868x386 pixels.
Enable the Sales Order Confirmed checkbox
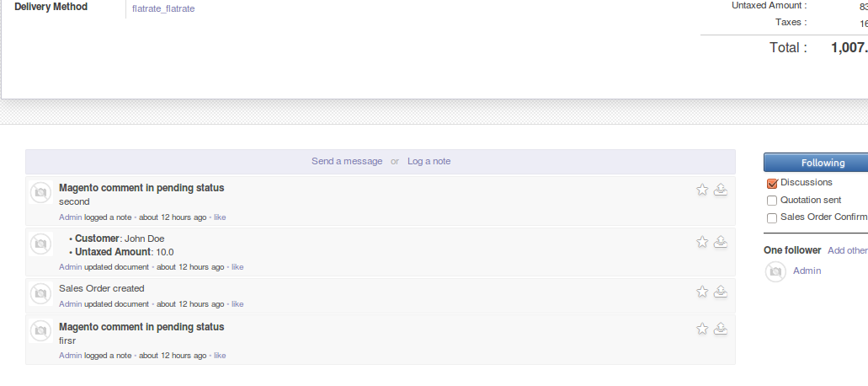[772, 217]
